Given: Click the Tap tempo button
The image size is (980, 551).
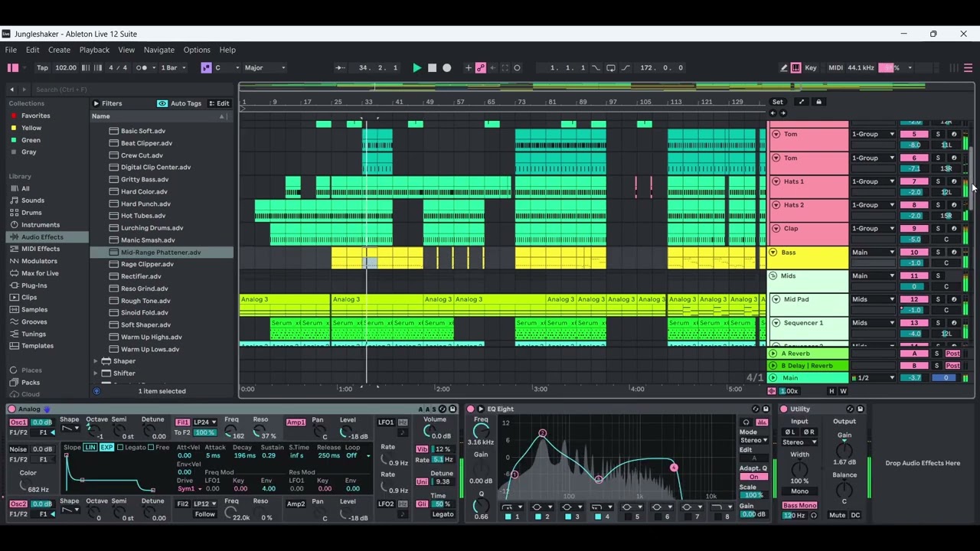Looking at the screenshot, I should pos(42,68).
